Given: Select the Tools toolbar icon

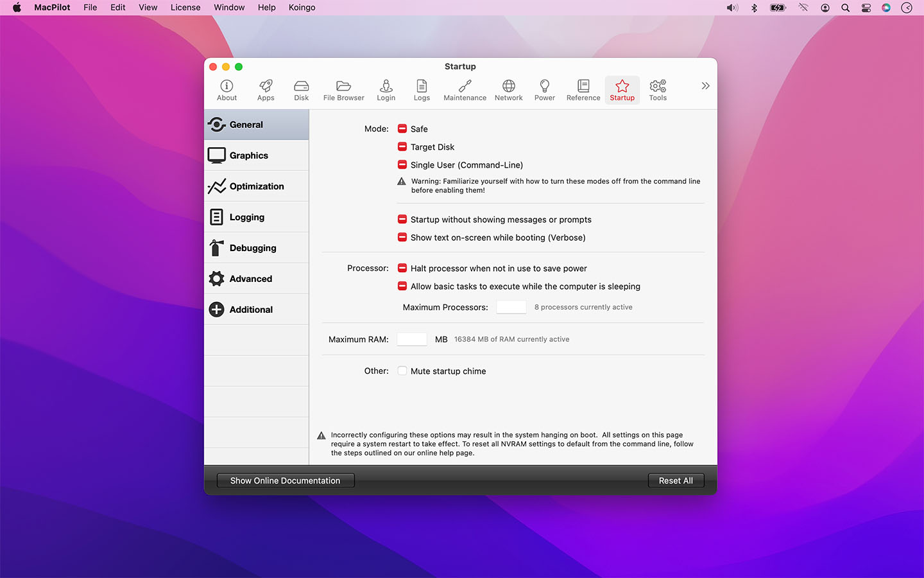Looking at the screenshot, I should pos(658,90).
